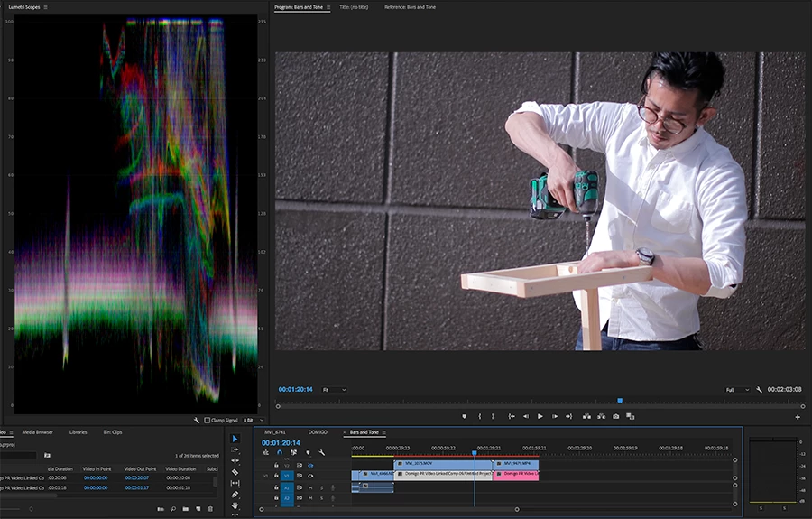Click the Add Marker icon in Program monitor
Image resolution: width=812 pixels, height=519 pixels.
click(x=465, y=416)
